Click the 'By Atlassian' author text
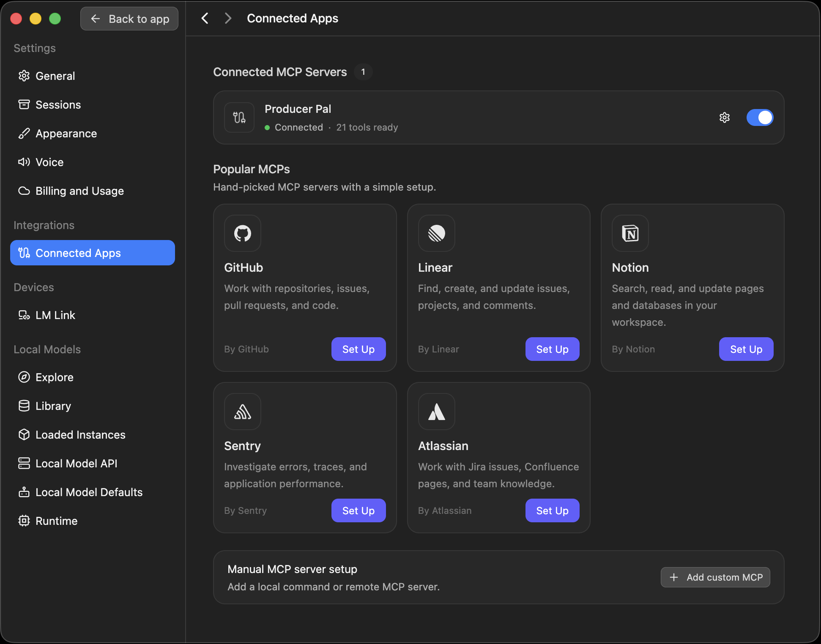This screenshot has width=821, height=644. tap(445, 510)
